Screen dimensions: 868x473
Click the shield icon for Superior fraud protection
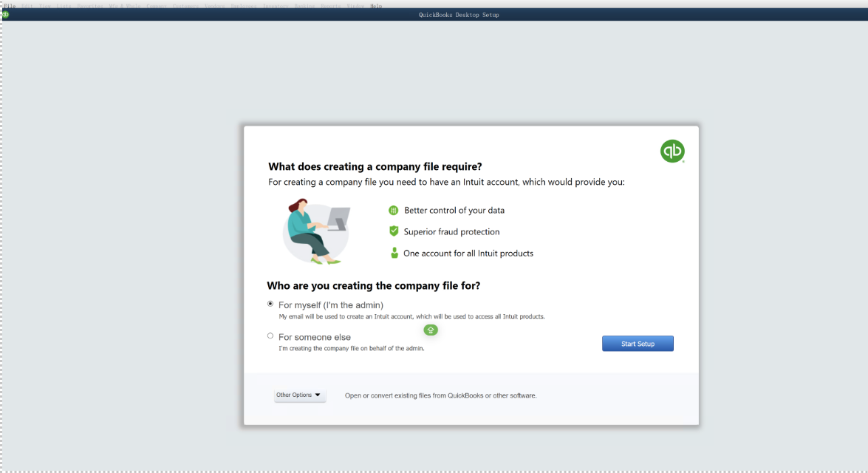coord(394,231)
